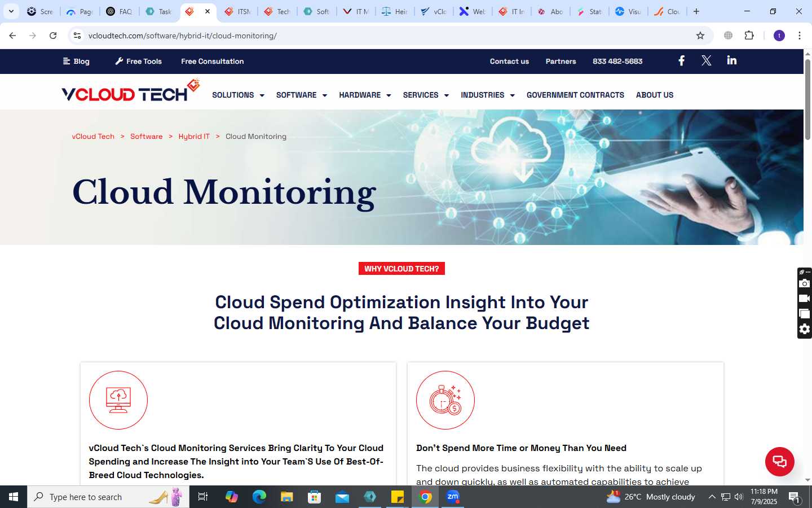This screenshot has width=812, height=508.
Task: Open the weather widget on taskbar
Action: click(651, 497)
